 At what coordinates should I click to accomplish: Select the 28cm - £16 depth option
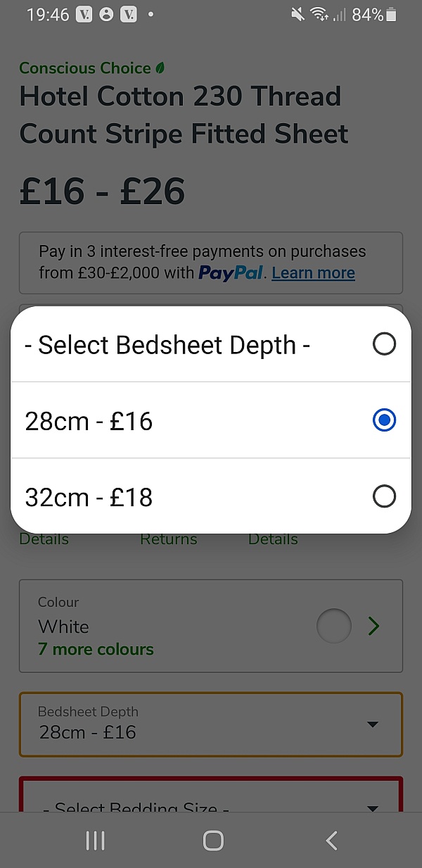pos(211,420)
